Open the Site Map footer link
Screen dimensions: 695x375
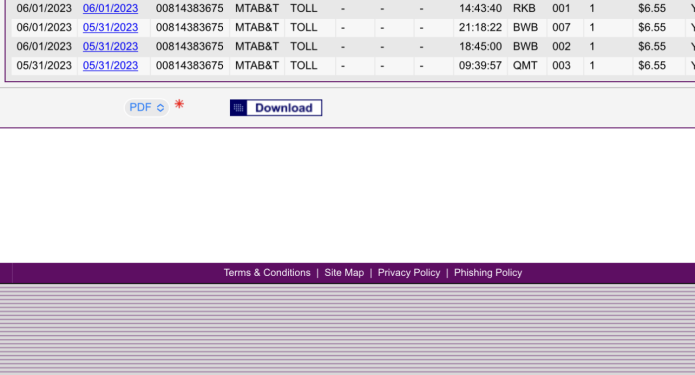pos(344,273)
